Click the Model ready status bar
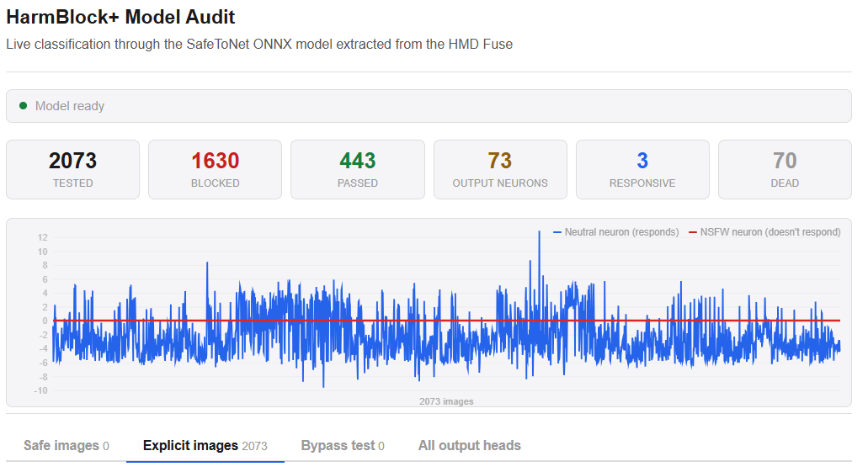Viewport: 868px width, 472px height. coord(429,106)
